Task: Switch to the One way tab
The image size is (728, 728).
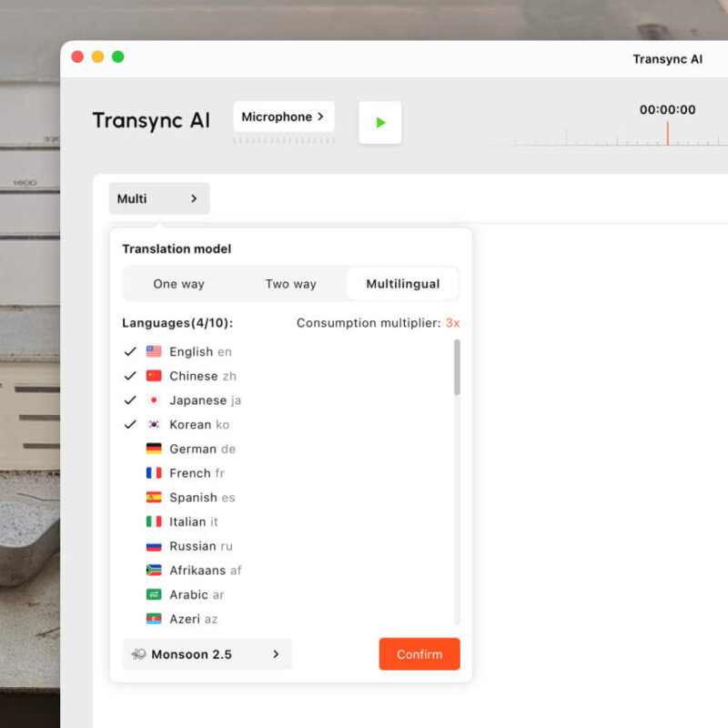Action: point(178,284)
